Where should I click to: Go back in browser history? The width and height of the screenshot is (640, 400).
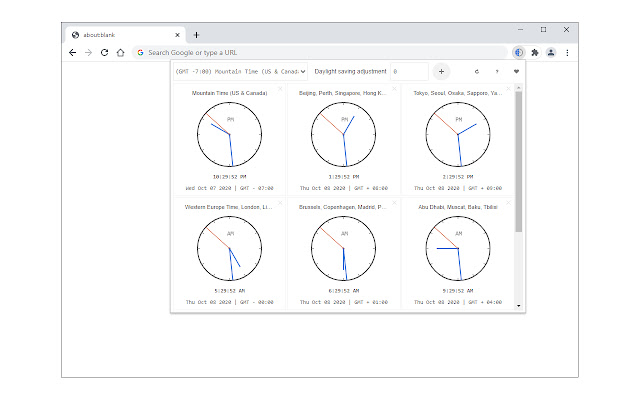(73, 53)
